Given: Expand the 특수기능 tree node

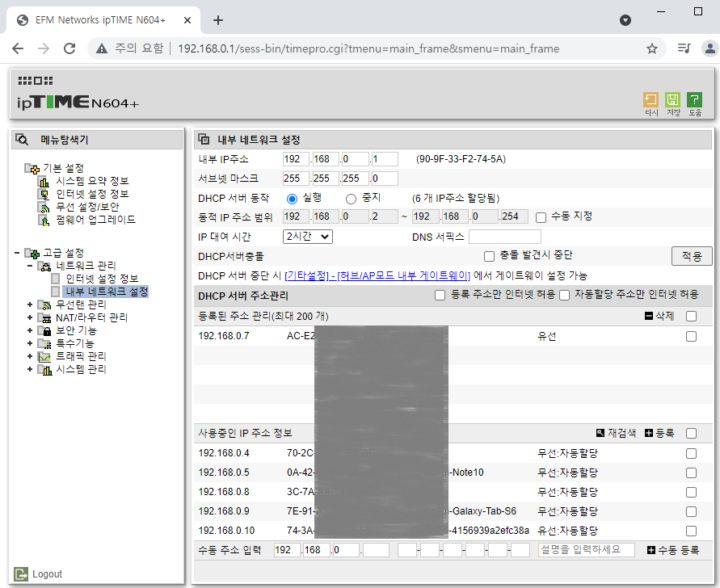Looking at the screenshot, I should [x=30, y=343].
